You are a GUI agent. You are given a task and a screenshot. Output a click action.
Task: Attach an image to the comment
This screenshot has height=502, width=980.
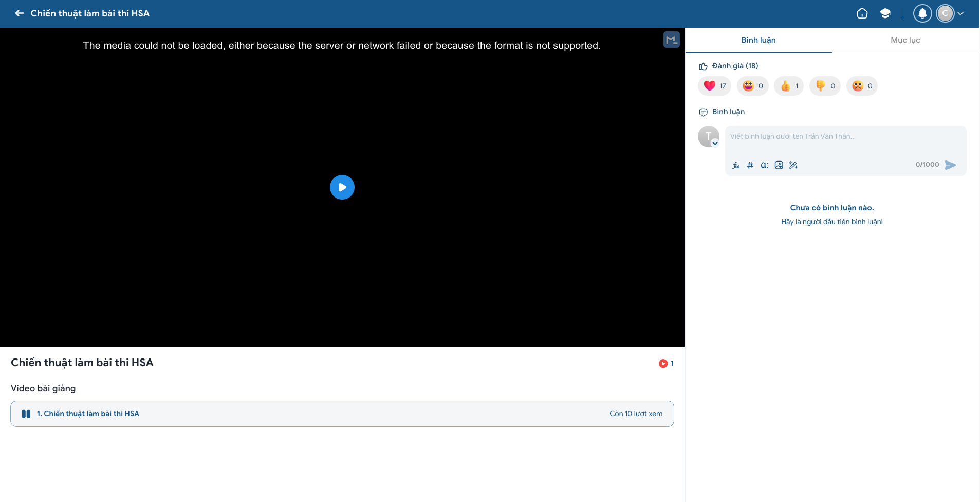click(x=779, y=165)
